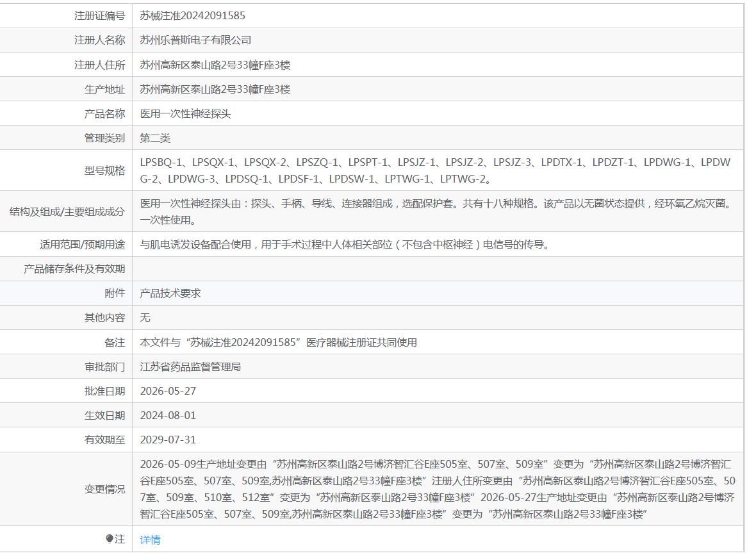Click the 注册人名称 row label

100,40
